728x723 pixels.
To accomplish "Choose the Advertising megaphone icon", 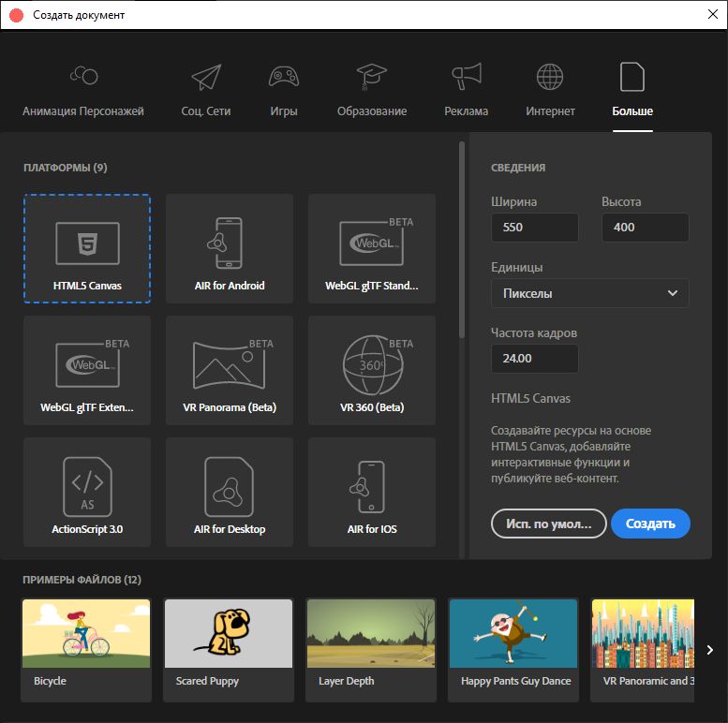I will click(x=467, y=77).
